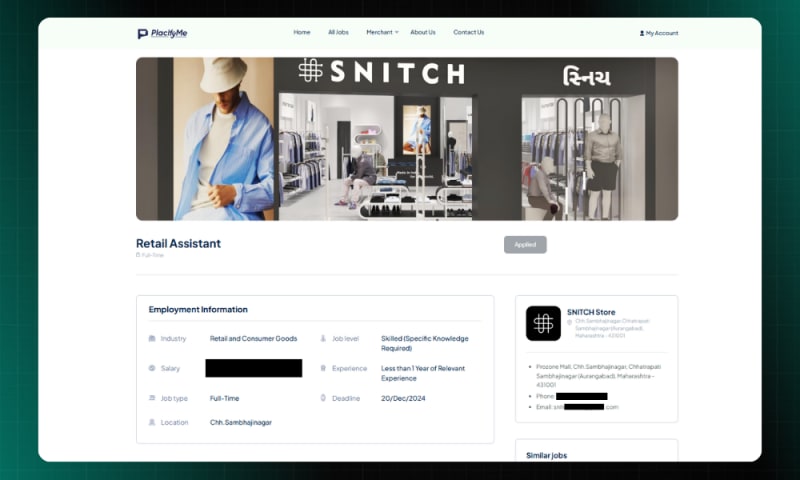Viewport: 800px width, 480px height.
Task: Click the Retail and Consumer Goods value
Action: [x=253, y=339]
